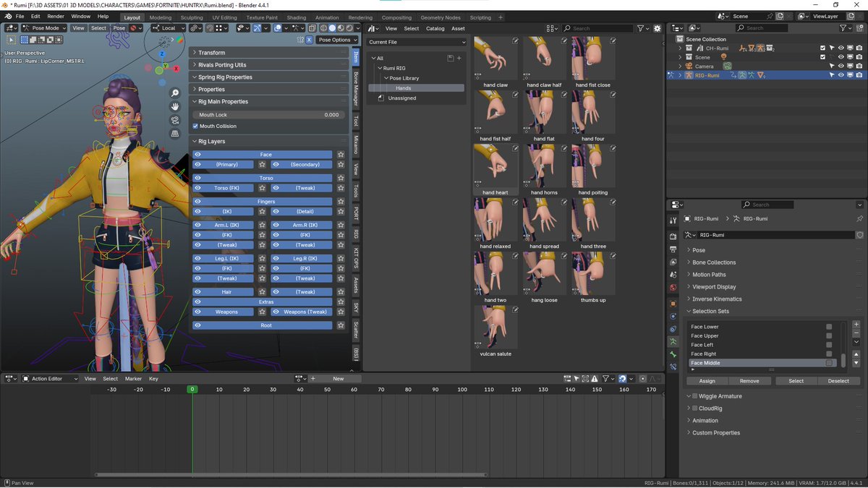Enable CloudRig panel checkbox
868x488 pixels.
(x=694, y=408)
